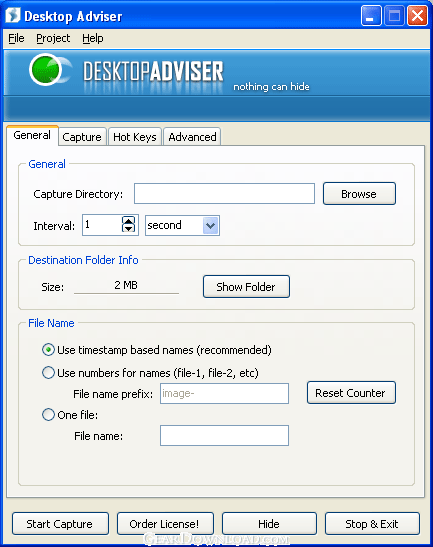433x547 pixels.
Task: Minimize the Desktop Adviser window
Action: [371, 16]
